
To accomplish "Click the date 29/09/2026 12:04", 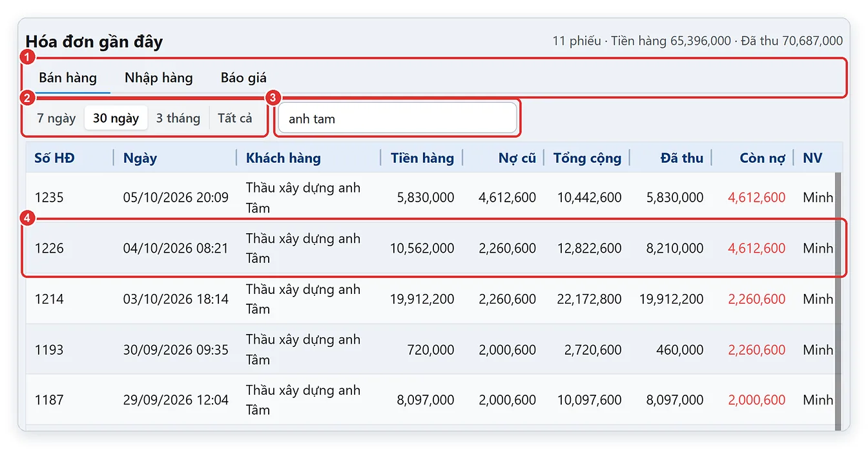I will click(176, 400).
